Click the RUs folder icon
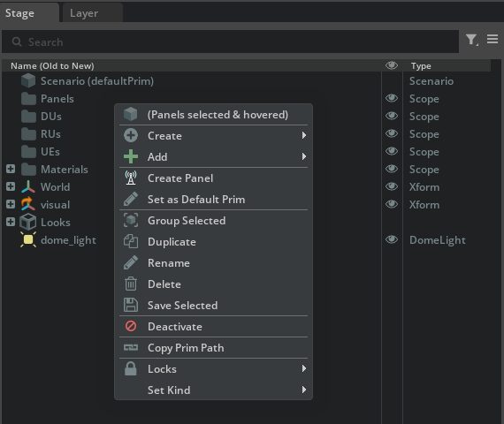 (28, 134)
